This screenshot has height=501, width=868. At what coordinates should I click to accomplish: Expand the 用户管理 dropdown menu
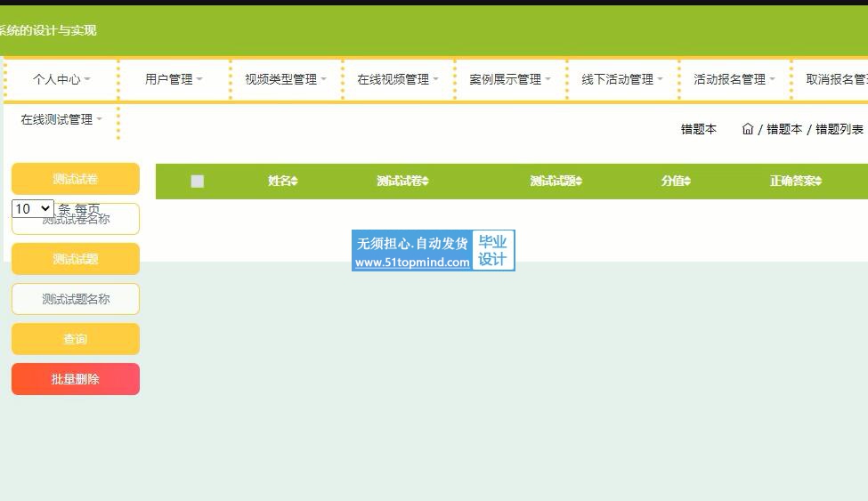(174, 79)
